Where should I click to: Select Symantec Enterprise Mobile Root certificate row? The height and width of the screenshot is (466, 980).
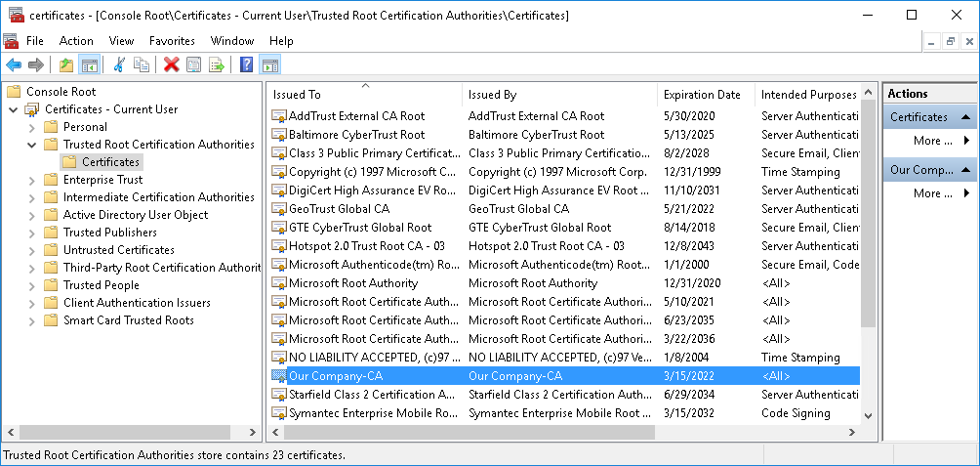click(x=565, y=413)
